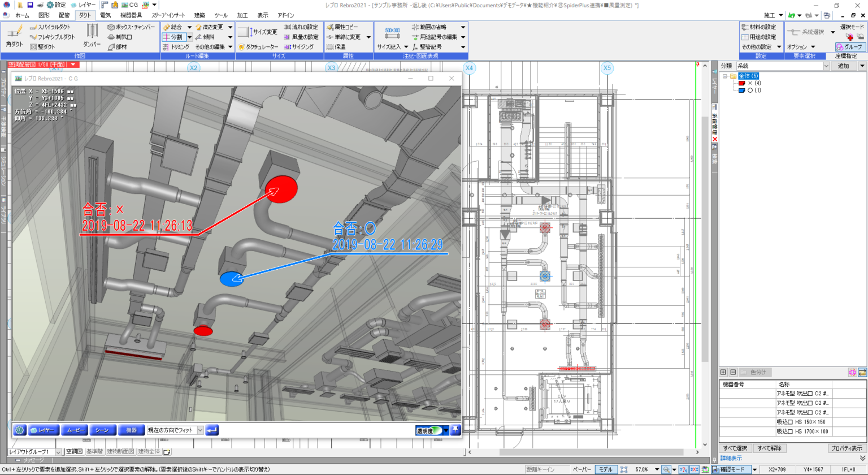This screenshot has width=868, height=475.
Task: Click the 属性コピー attribute copy icon
Action: (x=330, y=27)
